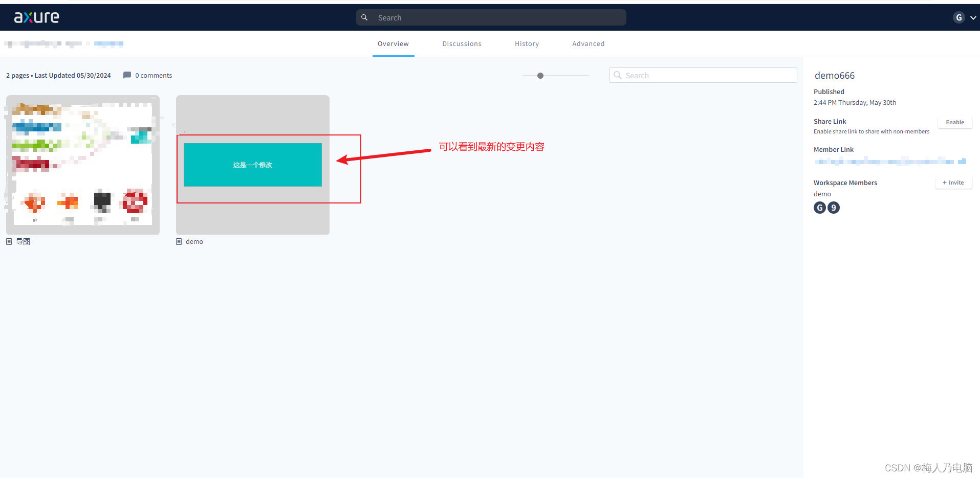
Task: Copy the Member Link with the copy icon
Action: tap(962, 161)
